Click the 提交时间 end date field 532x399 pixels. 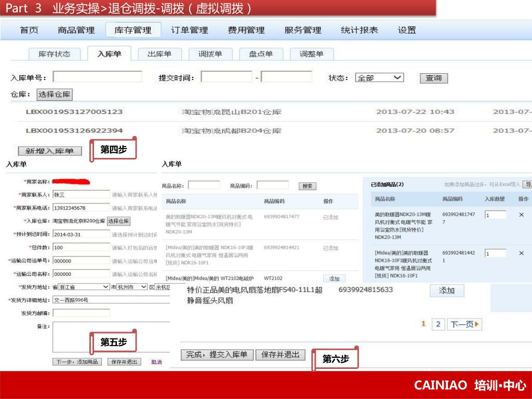[286, 77]
